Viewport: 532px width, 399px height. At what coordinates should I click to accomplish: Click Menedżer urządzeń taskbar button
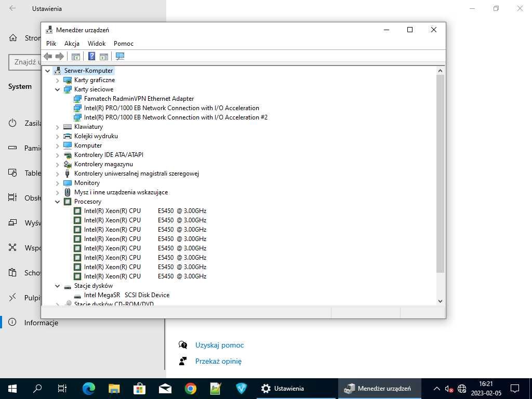click(379, 389)
